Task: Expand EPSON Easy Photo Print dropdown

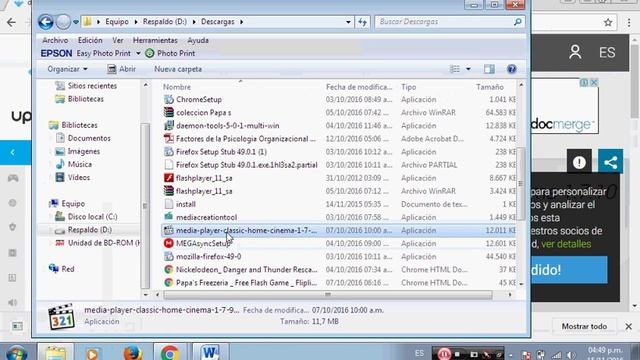Action: pyautogui.click(x=138, y=53)
